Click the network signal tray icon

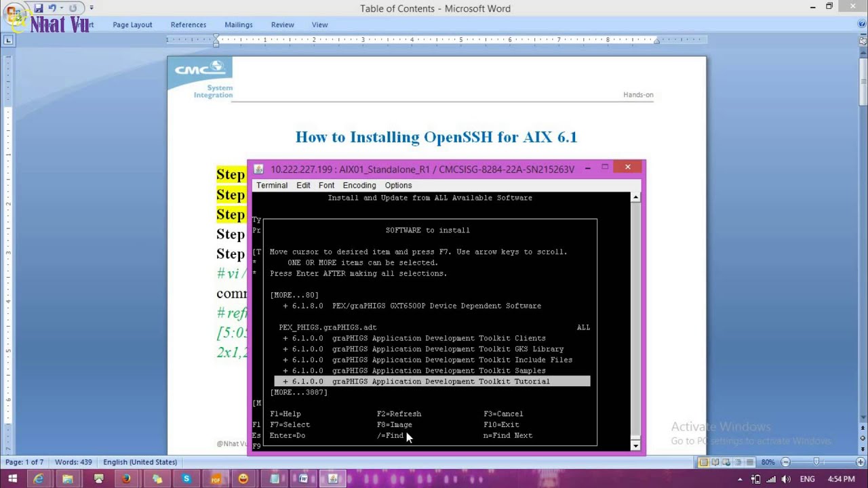coord(771,479)
